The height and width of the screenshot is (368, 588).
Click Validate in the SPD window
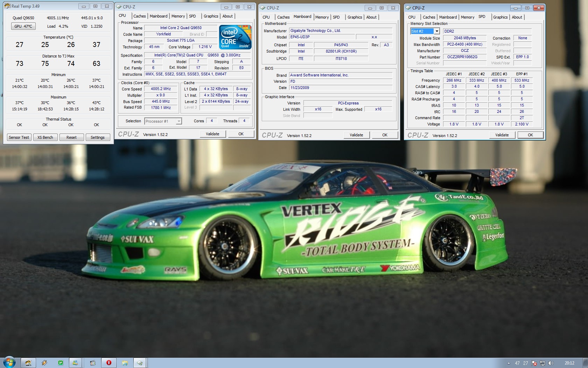pos(502,135)
